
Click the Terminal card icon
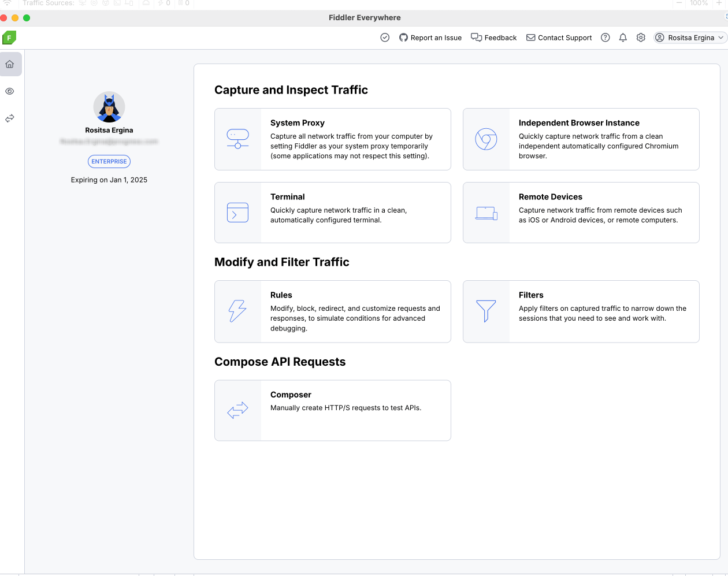[238, 213]
